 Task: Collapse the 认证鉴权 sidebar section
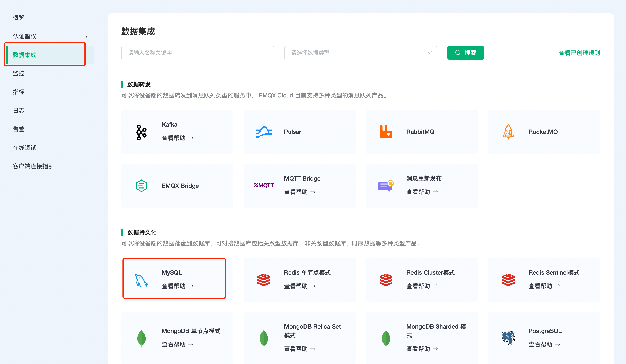[x=87, y=36]
